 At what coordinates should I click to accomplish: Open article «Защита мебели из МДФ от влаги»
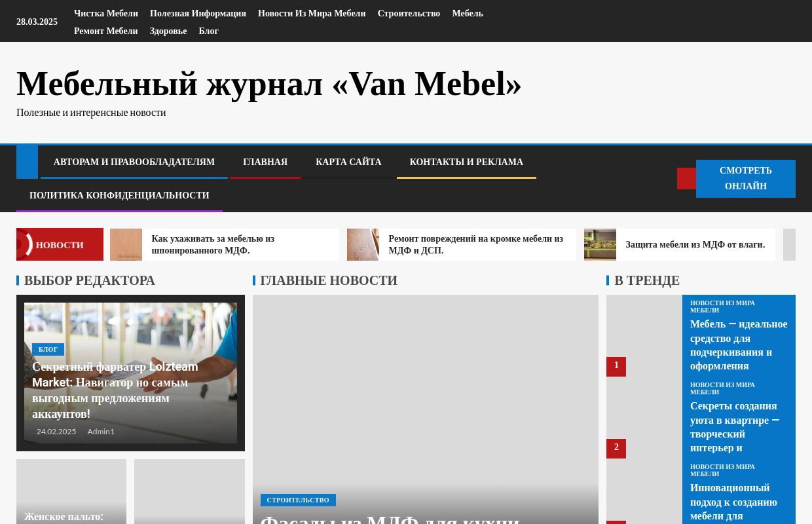tap(695, 244)
